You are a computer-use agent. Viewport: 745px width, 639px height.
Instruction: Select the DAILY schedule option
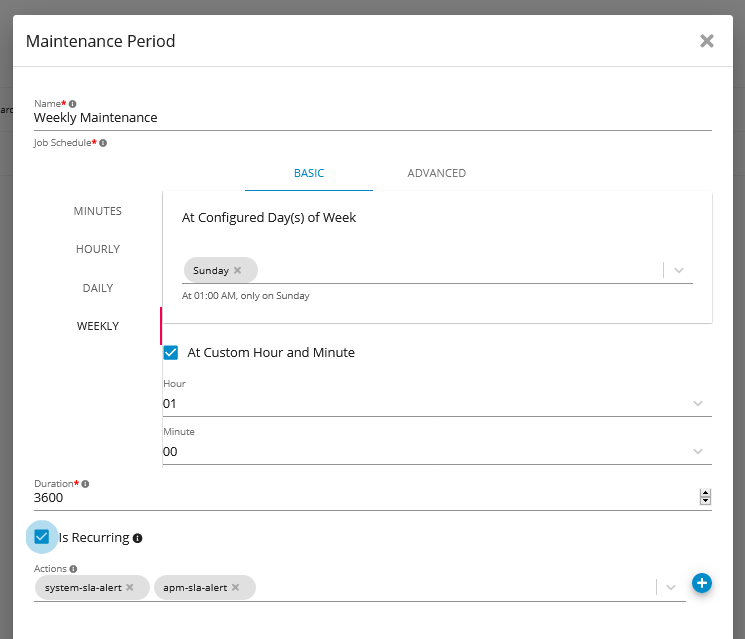(98, 288)
